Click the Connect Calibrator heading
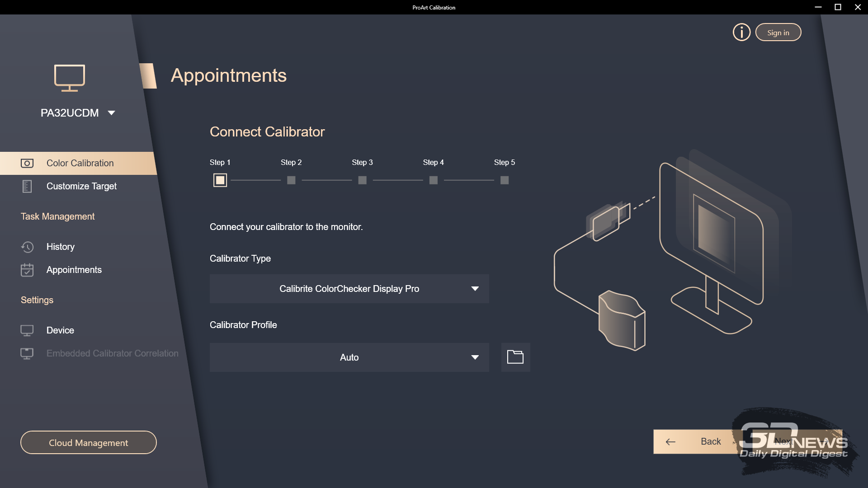The width and height of the screenshot is (868, 488). click(x=267, y=131)
